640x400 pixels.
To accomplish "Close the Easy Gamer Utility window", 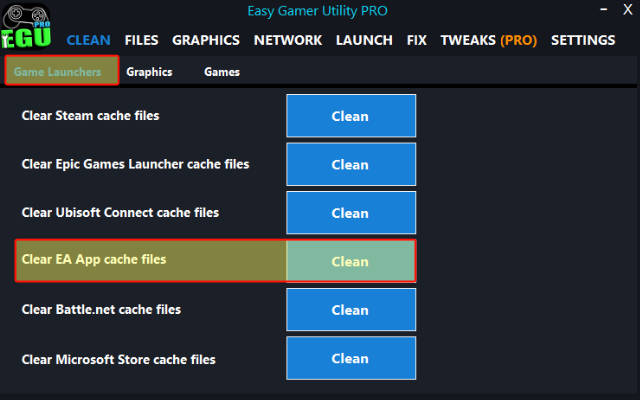I will 628,9.
